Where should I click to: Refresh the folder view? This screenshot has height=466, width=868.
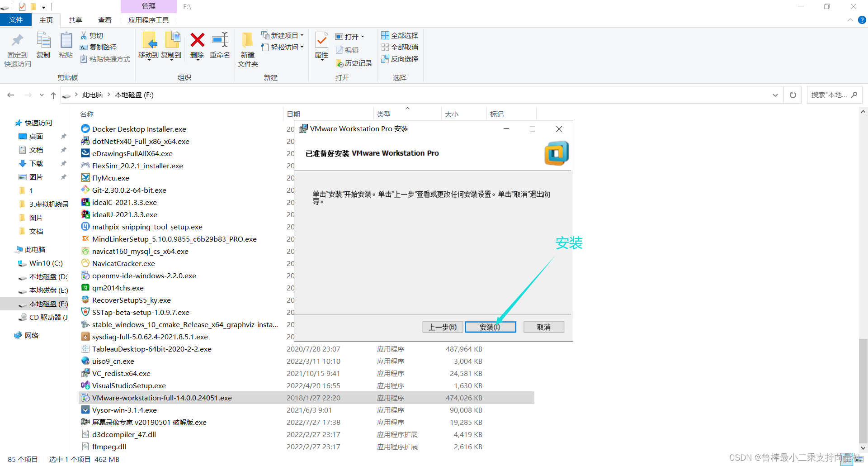pyautogui.click(x=793, y=95)
